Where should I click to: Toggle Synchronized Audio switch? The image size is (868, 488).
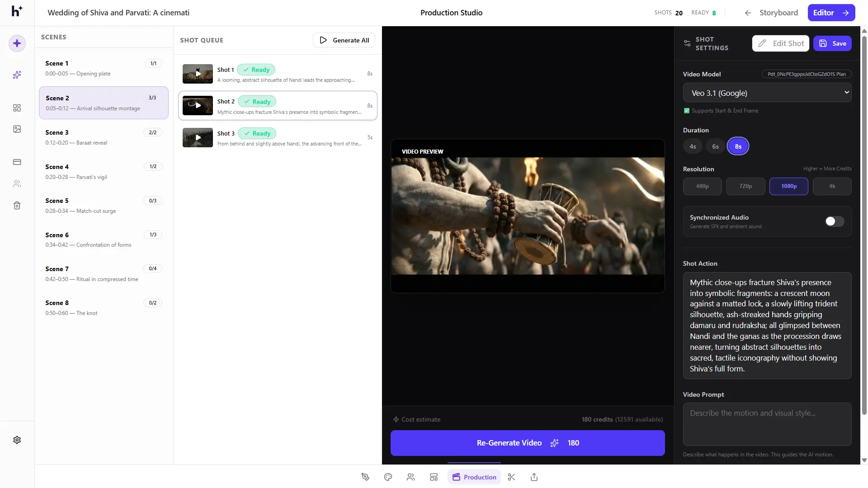835,221
